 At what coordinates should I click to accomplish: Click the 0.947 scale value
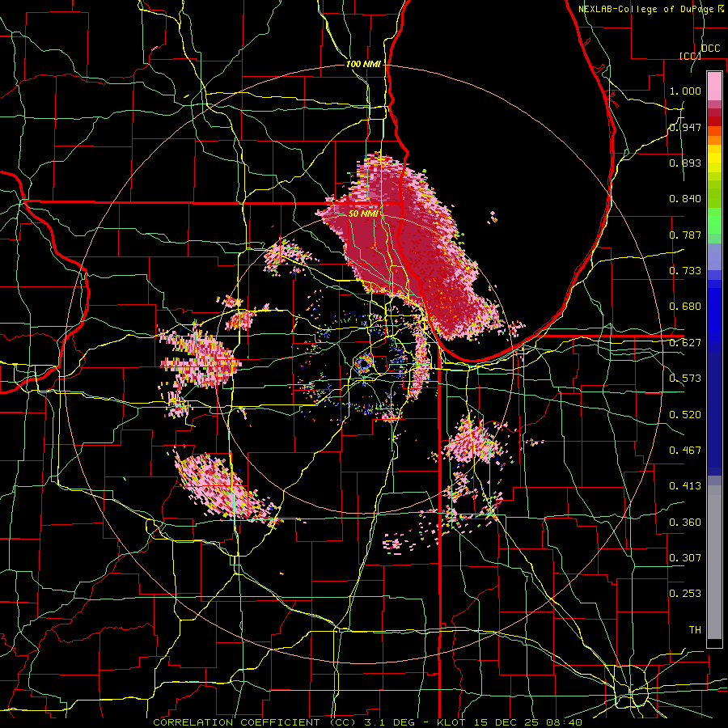coord(685,127)
